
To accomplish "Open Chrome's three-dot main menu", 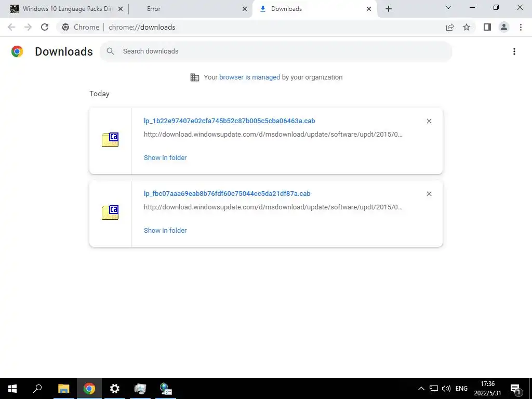I will coord(521,27).
